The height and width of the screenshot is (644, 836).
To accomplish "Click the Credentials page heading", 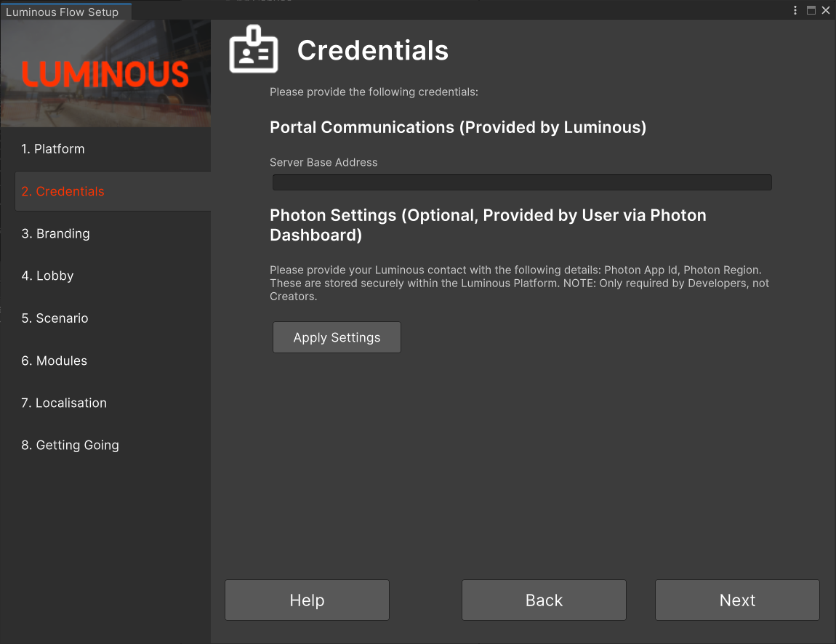I will (x=373, y=50).
